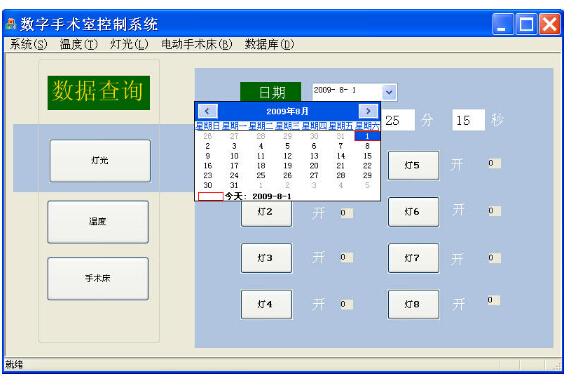Open the 温度(T) menu

pos(78,44)
